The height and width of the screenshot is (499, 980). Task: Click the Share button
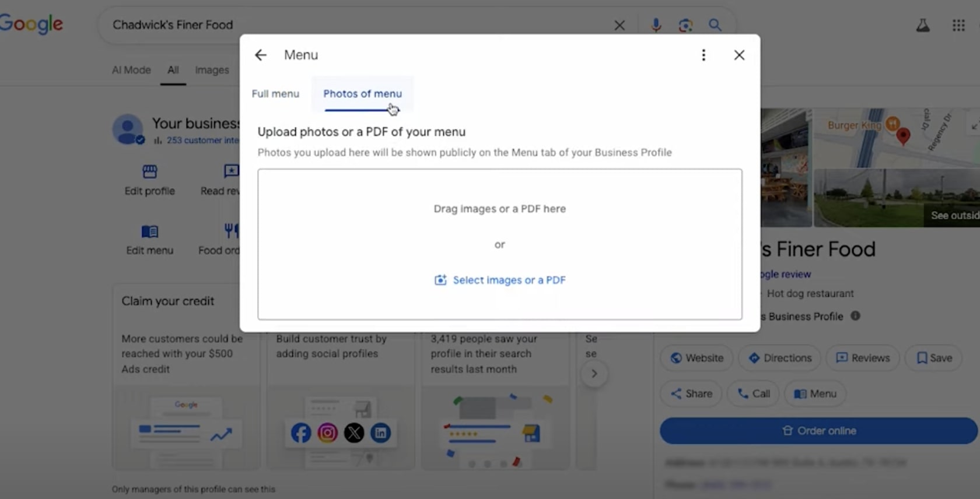691,393
